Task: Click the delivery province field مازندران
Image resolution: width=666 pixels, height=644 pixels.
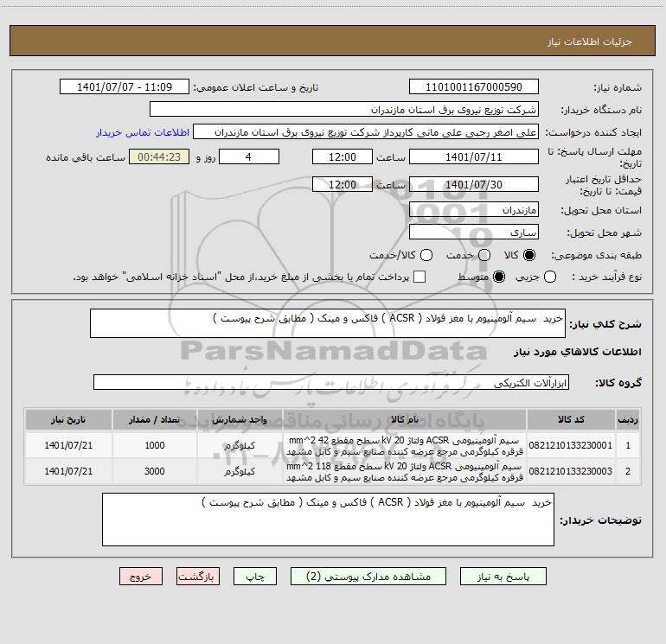Action: tap(474, 210)
